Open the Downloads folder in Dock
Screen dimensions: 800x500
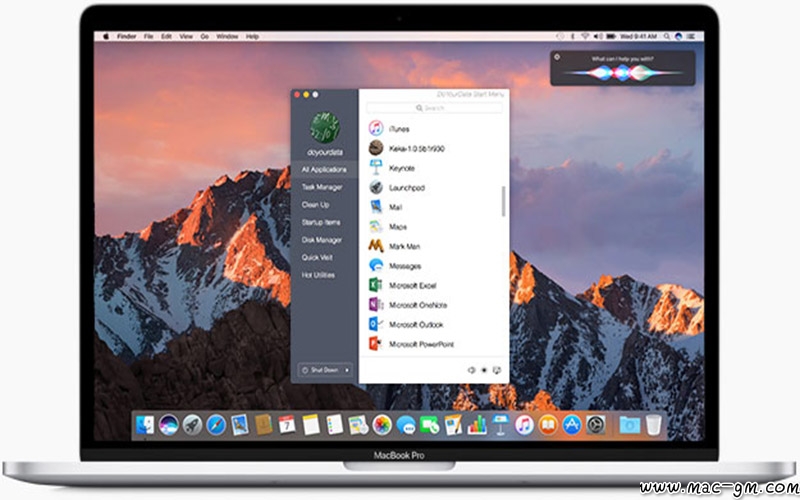630,424
